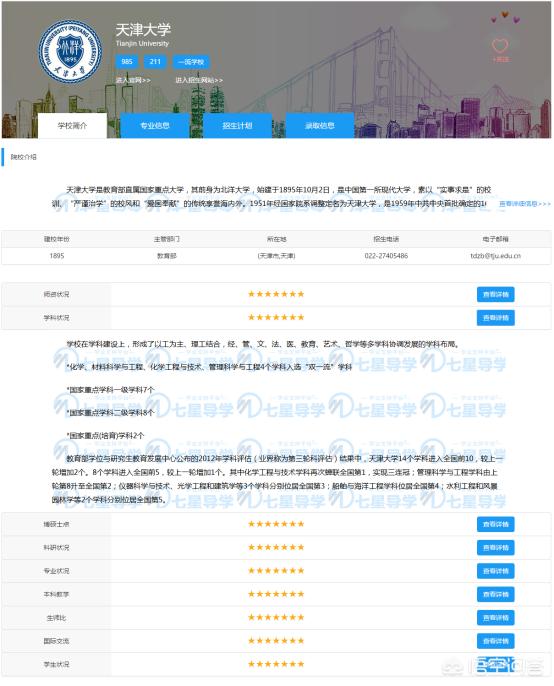Viewport: 554px width, 686px height.
Task: Click the 主管部门 column header
Action: [167, 239]
